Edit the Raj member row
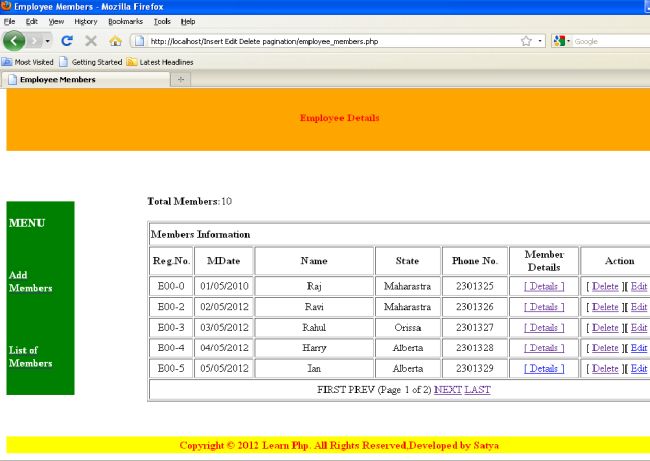Viewport: 650px width, 461px height. pos(639,286)
